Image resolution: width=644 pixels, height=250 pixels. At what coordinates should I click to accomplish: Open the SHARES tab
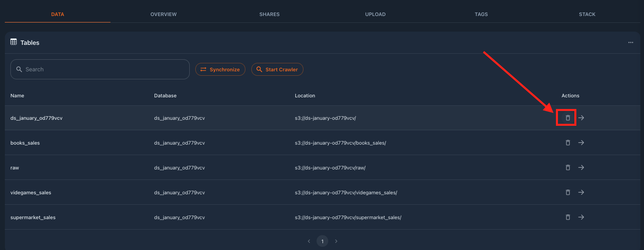coord(269,14)
